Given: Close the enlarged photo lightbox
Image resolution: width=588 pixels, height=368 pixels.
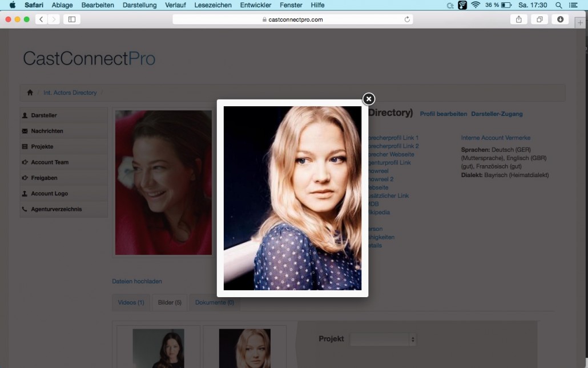Looking at the screenshot, I should click(x=369, y=99).
